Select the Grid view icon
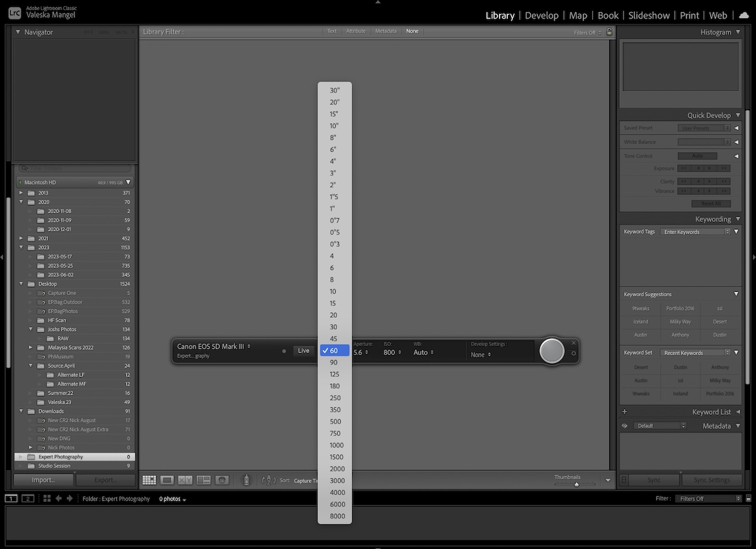Image resolution: width=756 pixels, height=549 pixels. click(149, 480)
